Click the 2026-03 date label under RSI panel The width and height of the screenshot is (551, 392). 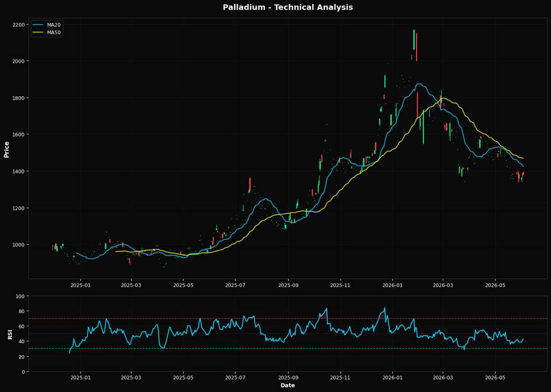pos(443,378)
